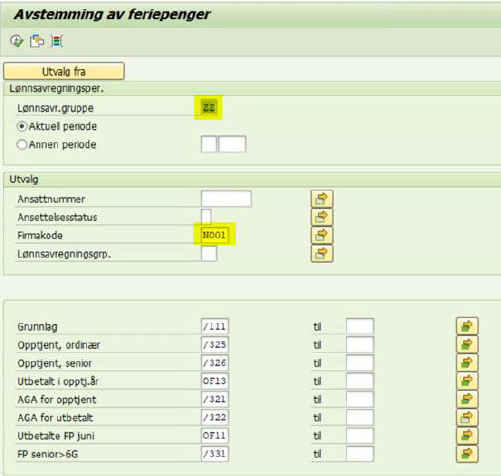
Task: Click the Firmakode label
Action: pos(40,235)
